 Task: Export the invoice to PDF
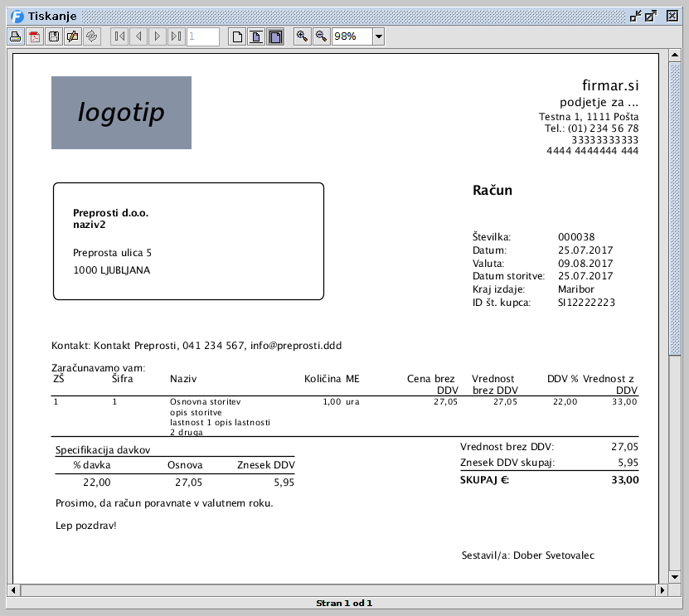(34, 36)
